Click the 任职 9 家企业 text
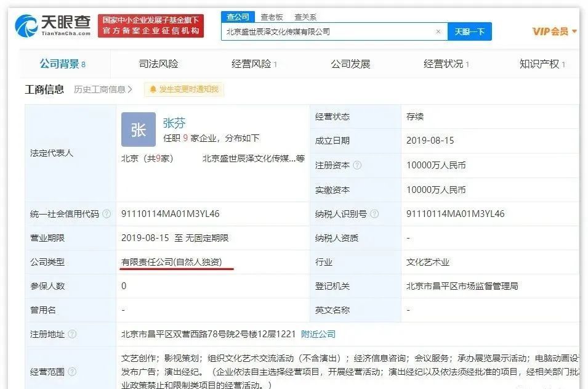This screenshot has width=588, height=389. click(190, 138)
